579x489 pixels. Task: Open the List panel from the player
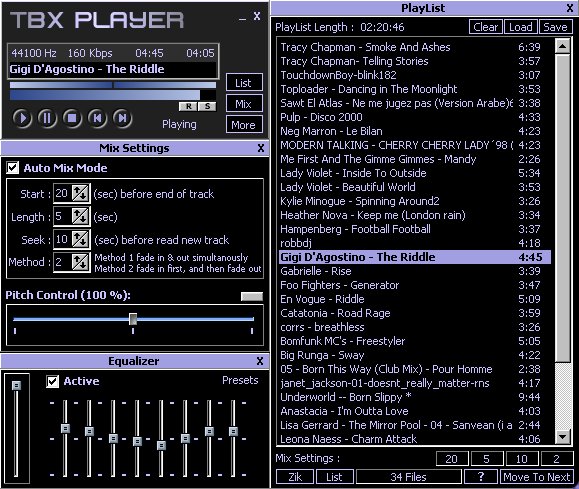(x=244, y=82)
